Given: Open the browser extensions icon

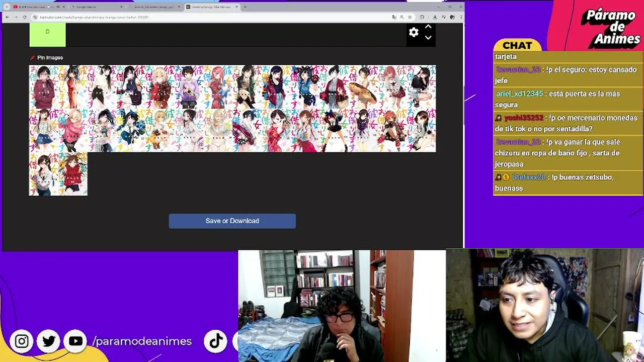Looking at the screenshot, I should click(x=422, y=17).
